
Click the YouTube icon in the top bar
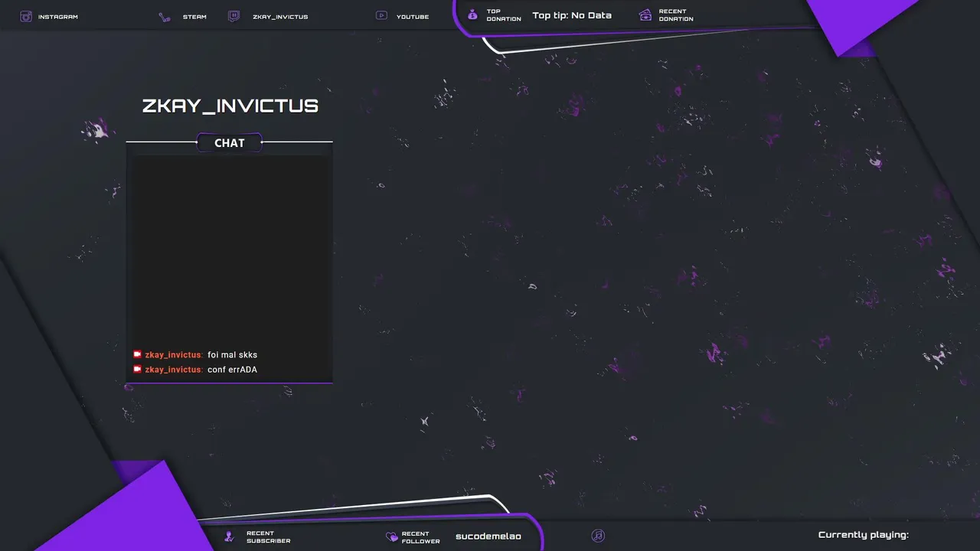381,15
